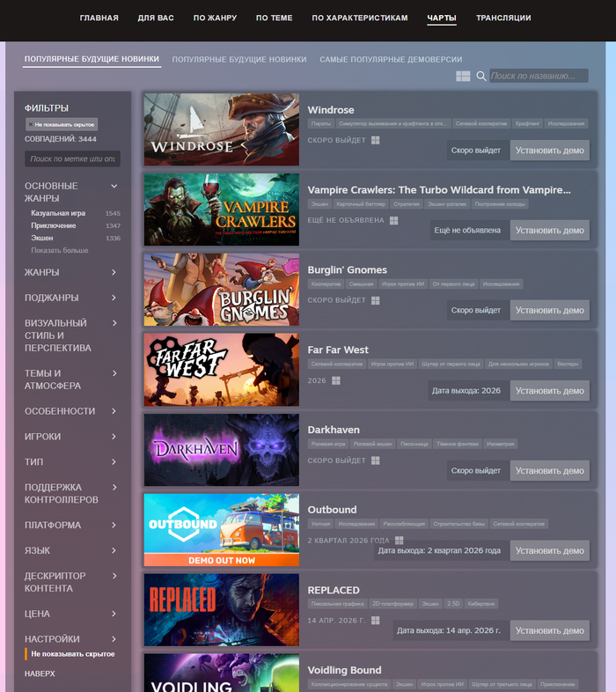
Task: Click the Windows icon in the Burglin' Gnomes row
Action: [x=375, y=300]
